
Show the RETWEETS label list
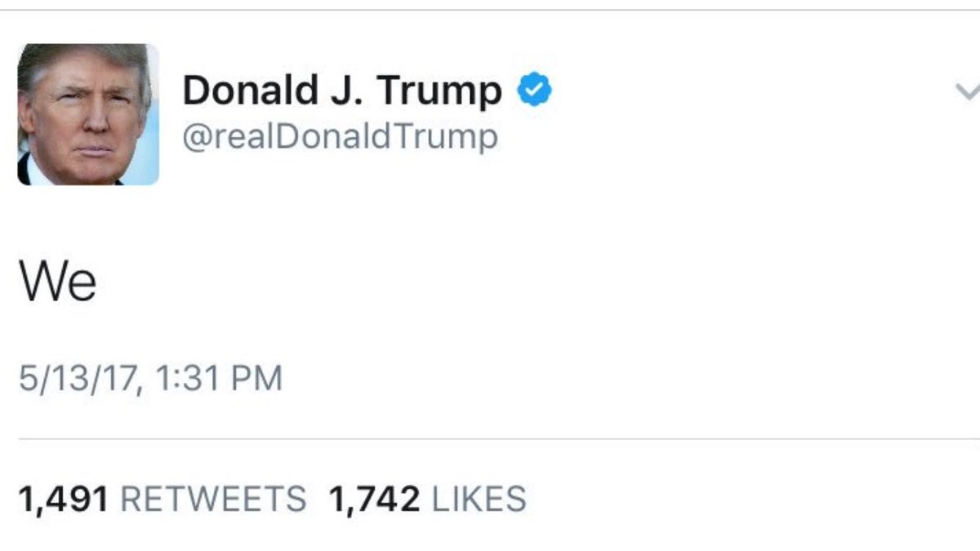(x=213, y=499)
